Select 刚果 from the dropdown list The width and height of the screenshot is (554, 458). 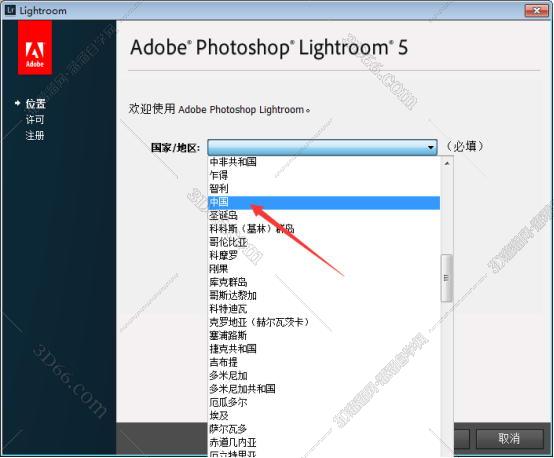click(x=324, y=269)
